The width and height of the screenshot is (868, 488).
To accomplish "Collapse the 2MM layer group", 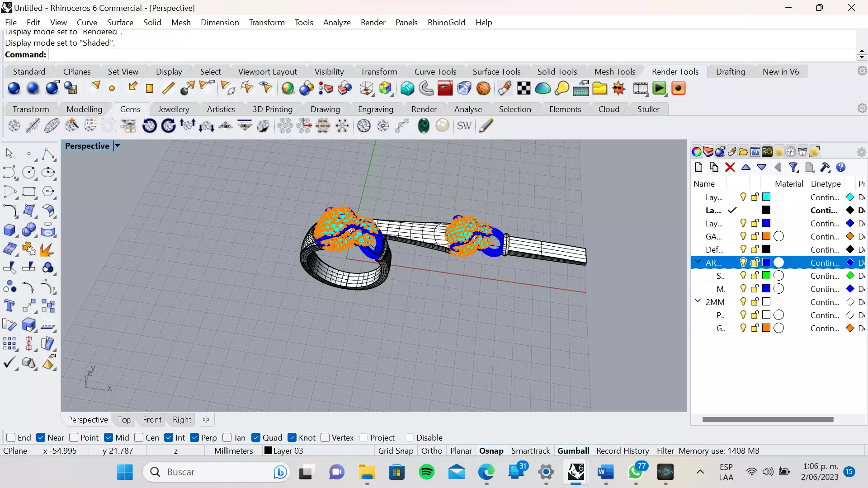I will coord(698,301).
